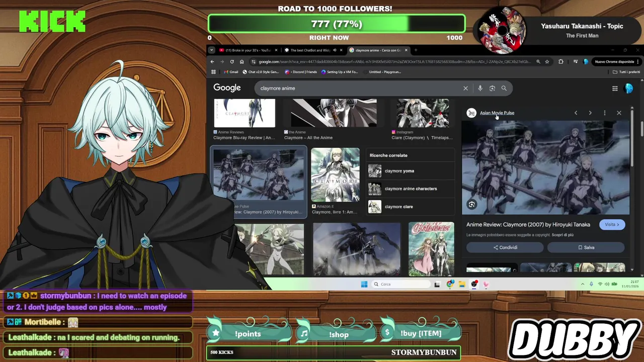
Task: Show next image in preview panel
Action: point(590,113)
